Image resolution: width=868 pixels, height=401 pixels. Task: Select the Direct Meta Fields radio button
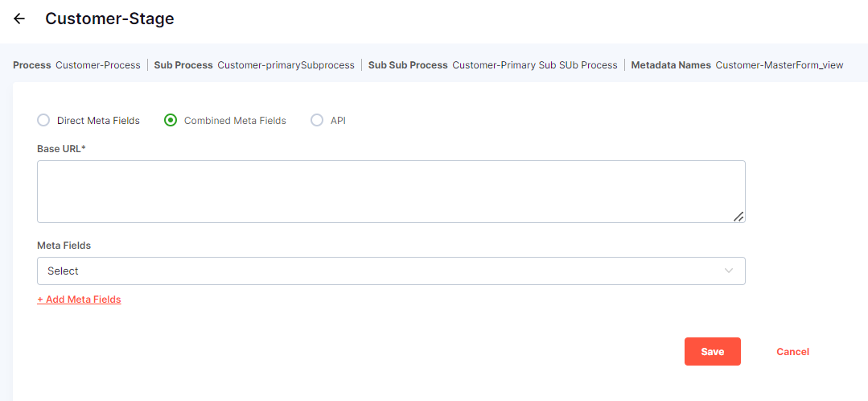pyautogui.click(x=43, y=120)
